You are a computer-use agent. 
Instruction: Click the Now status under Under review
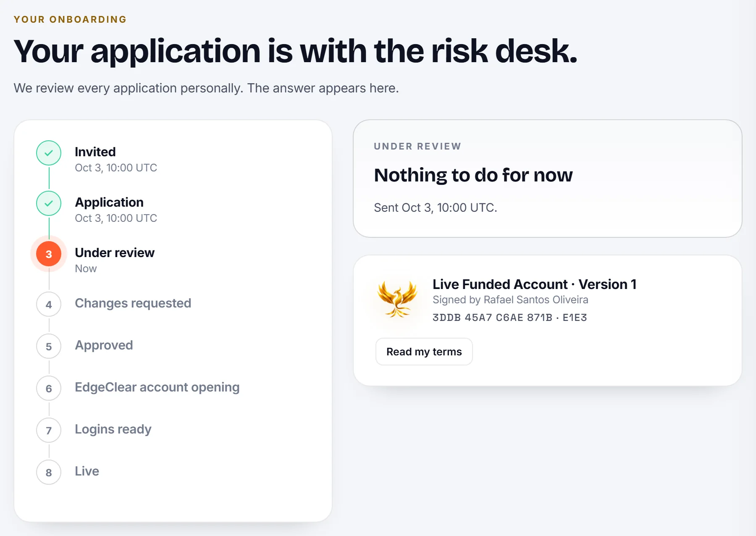pyautogui.click(x=86, y=268)
